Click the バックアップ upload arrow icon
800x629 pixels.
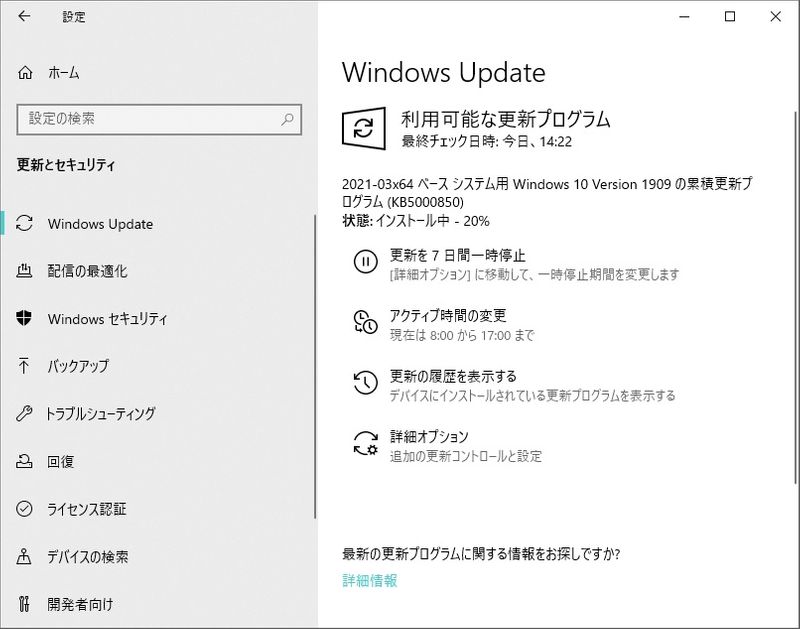pyautogui.click(x=24, y=366)
